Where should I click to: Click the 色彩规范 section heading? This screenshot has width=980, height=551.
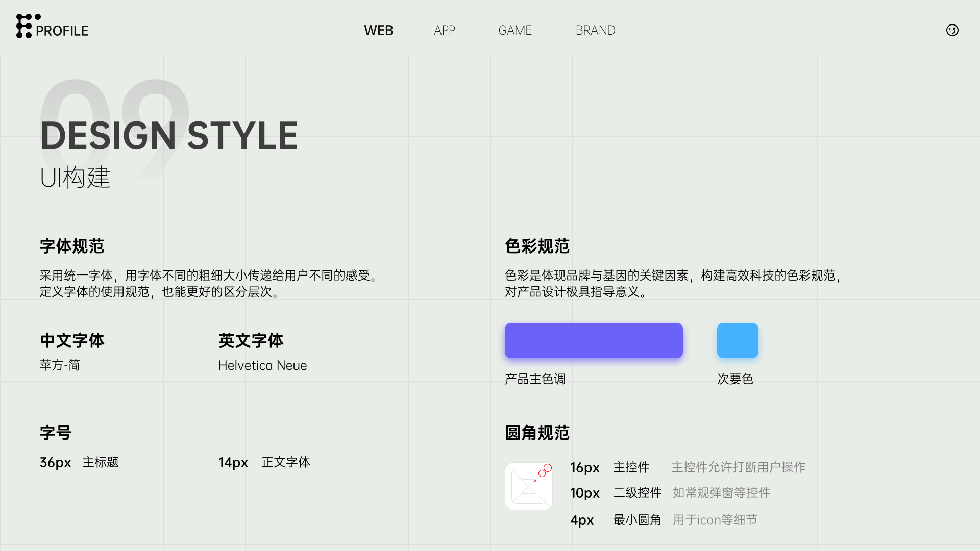537,246
